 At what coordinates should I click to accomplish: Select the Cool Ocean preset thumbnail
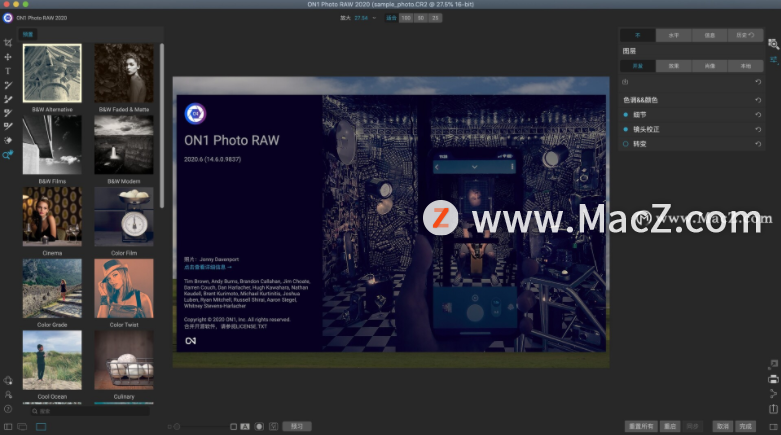[52, 360]
